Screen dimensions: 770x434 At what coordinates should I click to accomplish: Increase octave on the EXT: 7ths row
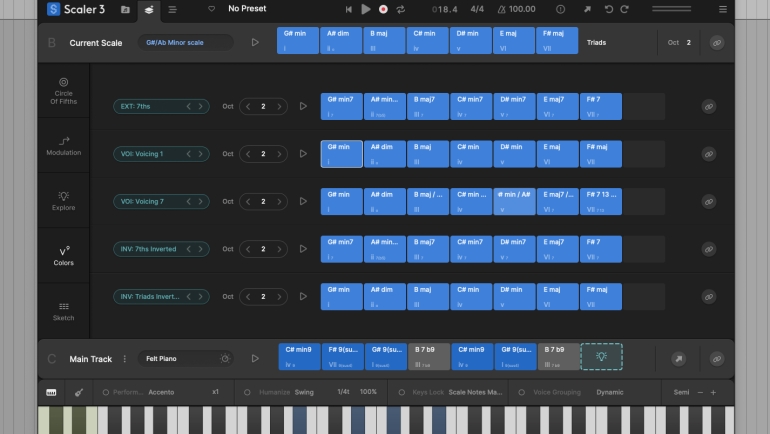pyautogui.click(x=279, y=107)
